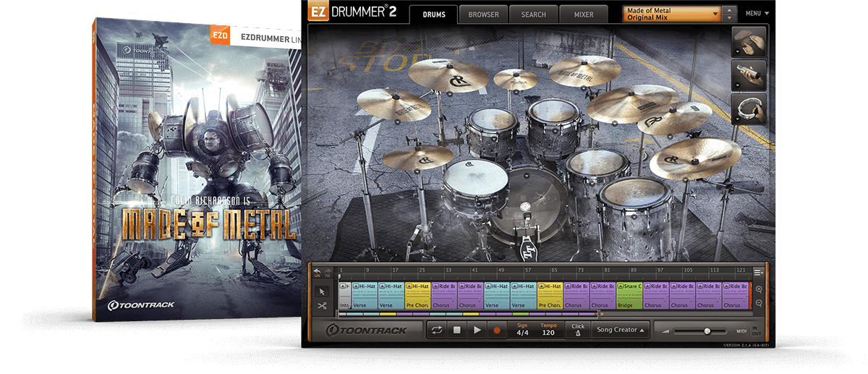Click bar 121 on the timeline ruler
This screenshot has height=374, width=868.
[740, 271]
